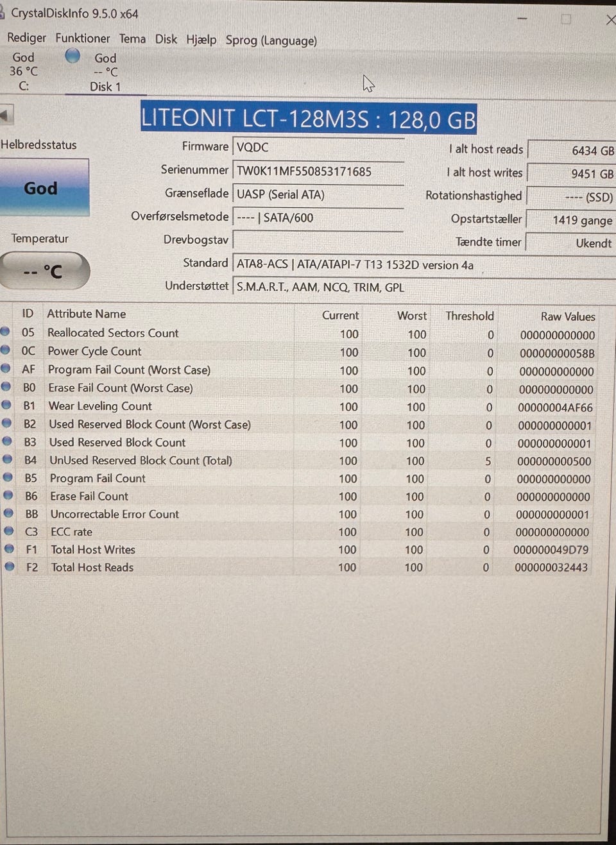
Task: Click the Raw Values column header
Action: coord(568,316)
